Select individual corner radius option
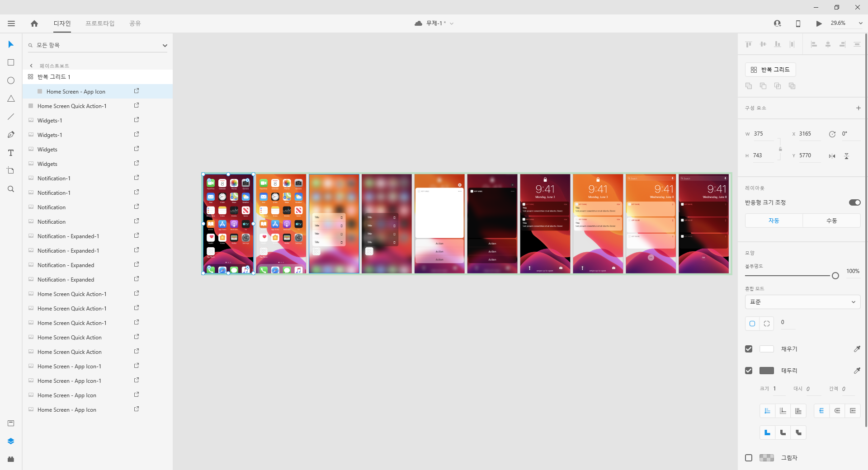The height and width of the screenshot is (470, 868). [x=767, y=324]
